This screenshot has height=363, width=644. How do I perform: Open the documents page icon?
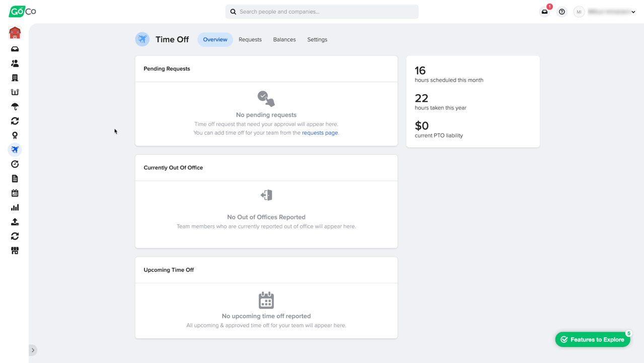pyautogui.click(x=15, y=178)
